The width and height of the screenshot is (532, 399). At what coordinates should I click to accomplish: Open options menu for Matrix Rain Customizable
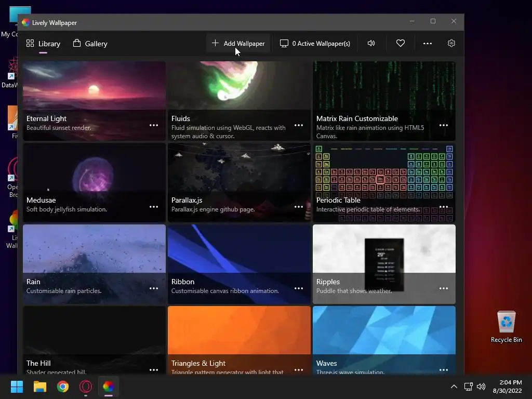[x=444, y=125]
